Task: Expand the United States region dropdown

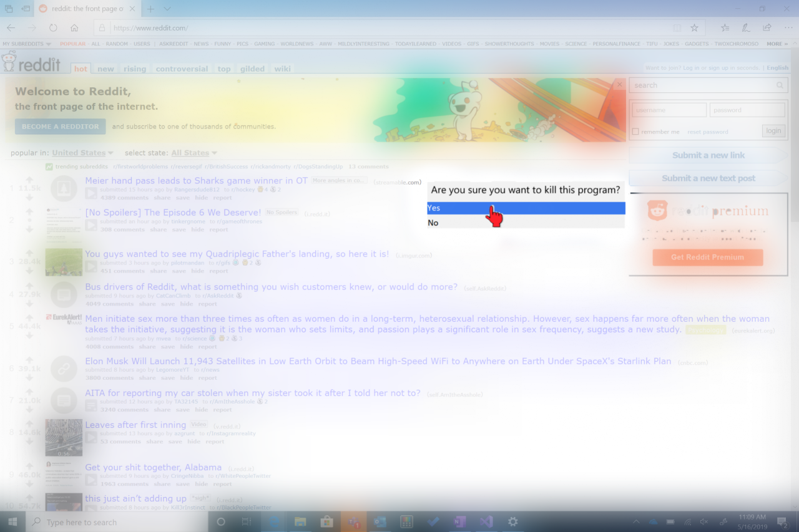Action: [82, 153]
